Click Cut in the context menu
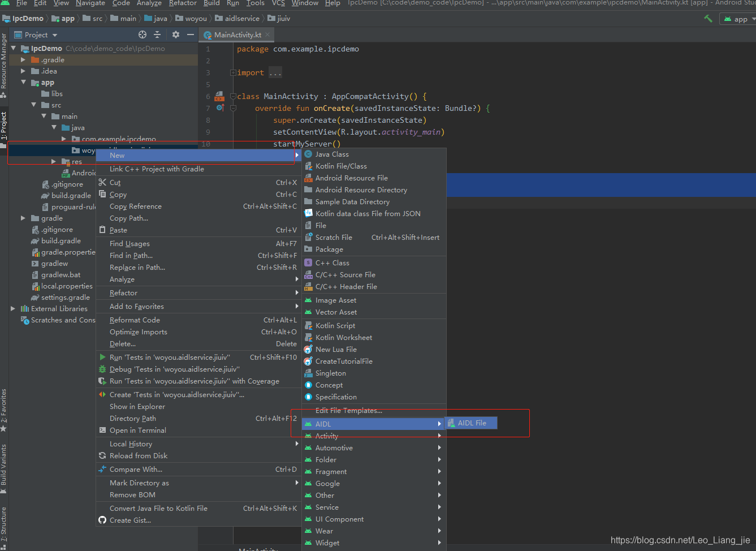The width and height of the screenshot is (756, 551). [x=198, y=182]
